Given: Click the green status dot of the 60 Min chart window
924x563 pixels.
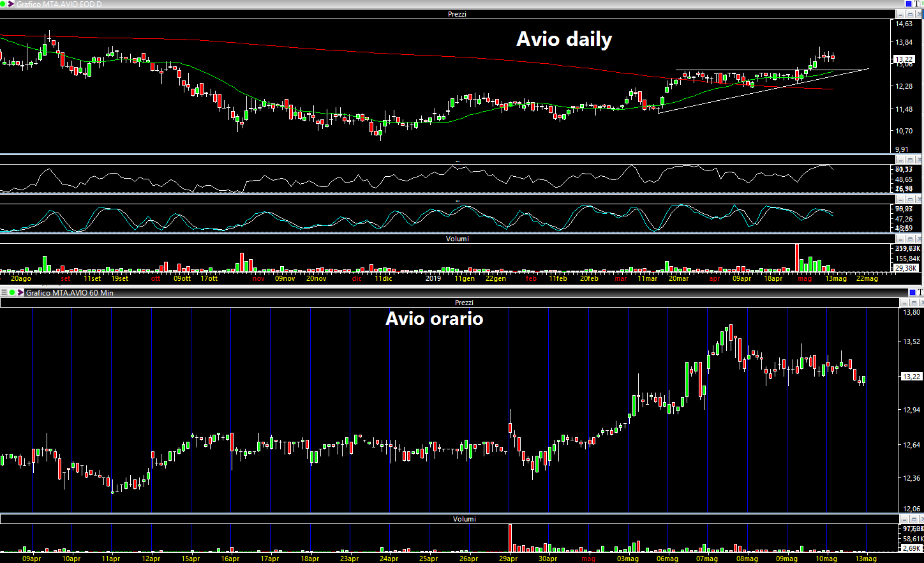Looking at the screenshot, I should (12, 292).
